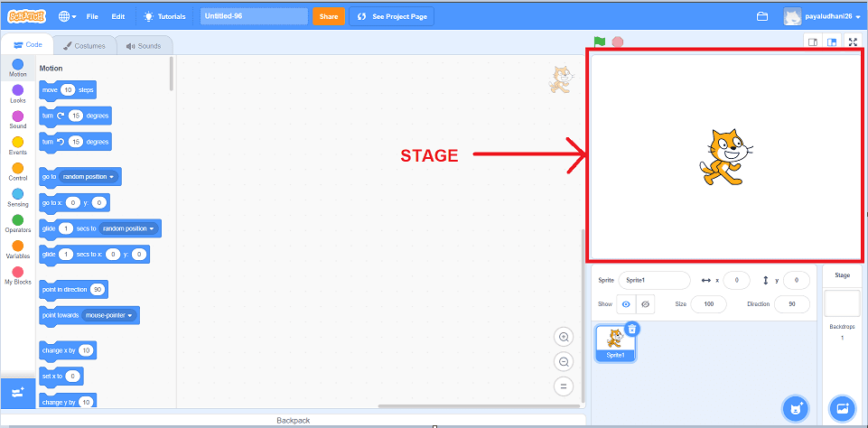
Task: Open My Stuff folder icon
Action: [x=762, y=16]
